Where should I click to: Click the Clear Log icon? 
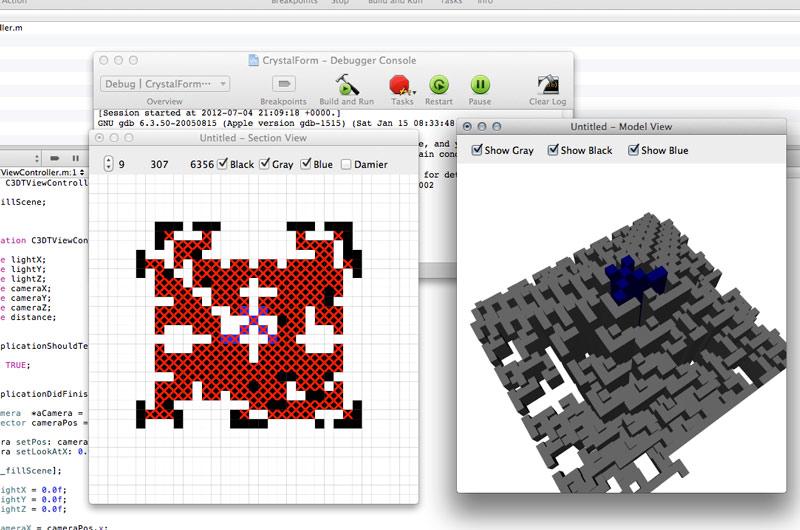547,84
